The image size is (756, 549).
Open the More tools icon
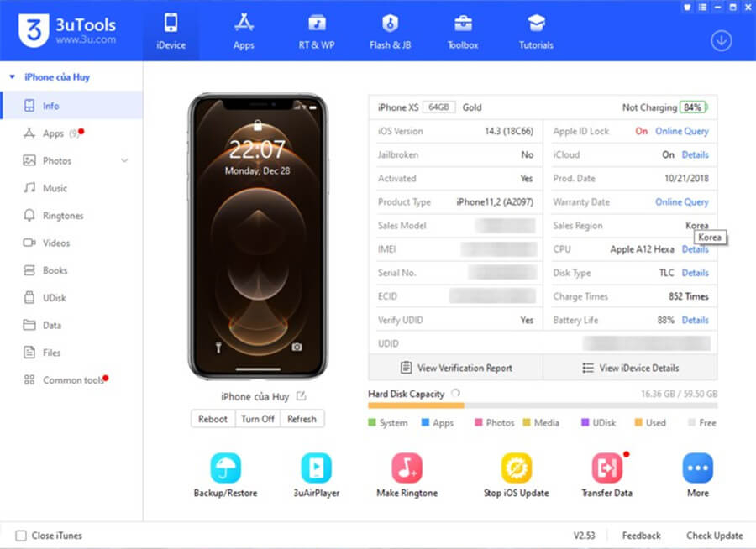click(698, 475)
